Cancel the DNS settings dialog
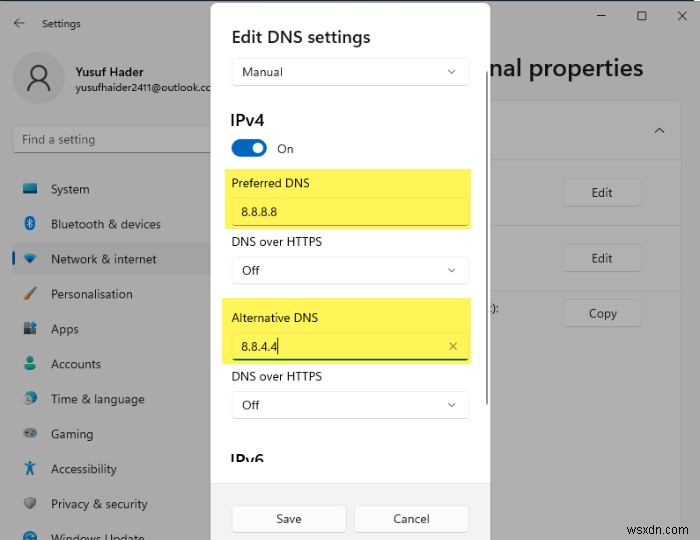The width and height of the screenshot is (700, 540). [x=411, y=519]
